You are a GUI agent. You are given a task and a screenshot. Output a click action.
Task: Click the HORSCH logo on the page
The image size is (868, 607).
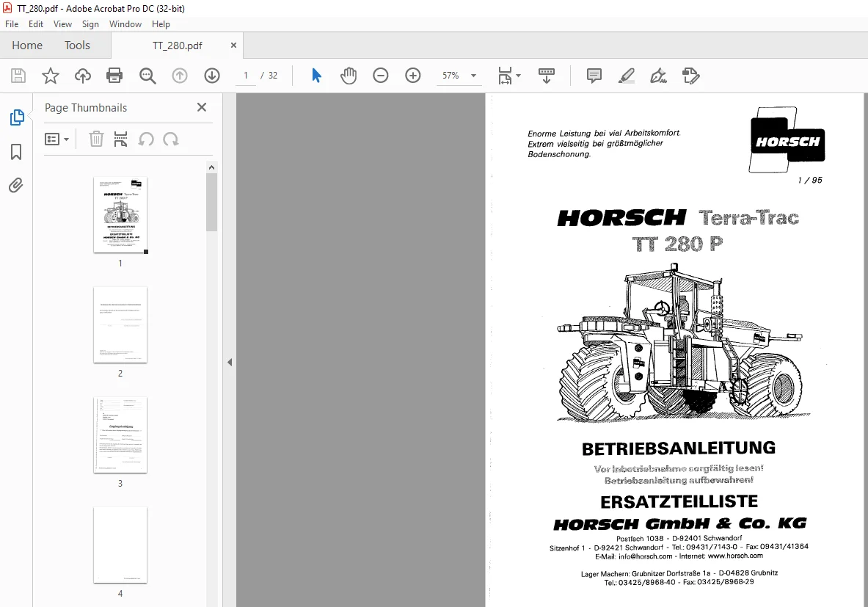[787, 140]
